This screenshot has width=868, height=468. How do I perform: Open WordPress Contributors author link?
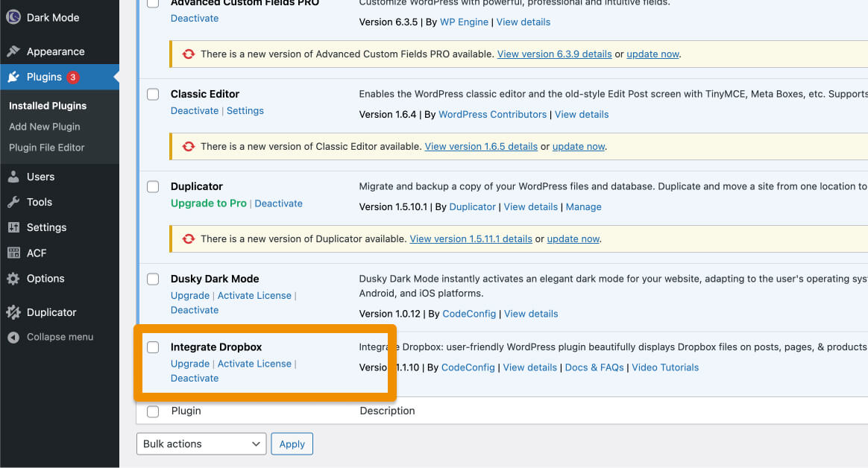[492, 115]
